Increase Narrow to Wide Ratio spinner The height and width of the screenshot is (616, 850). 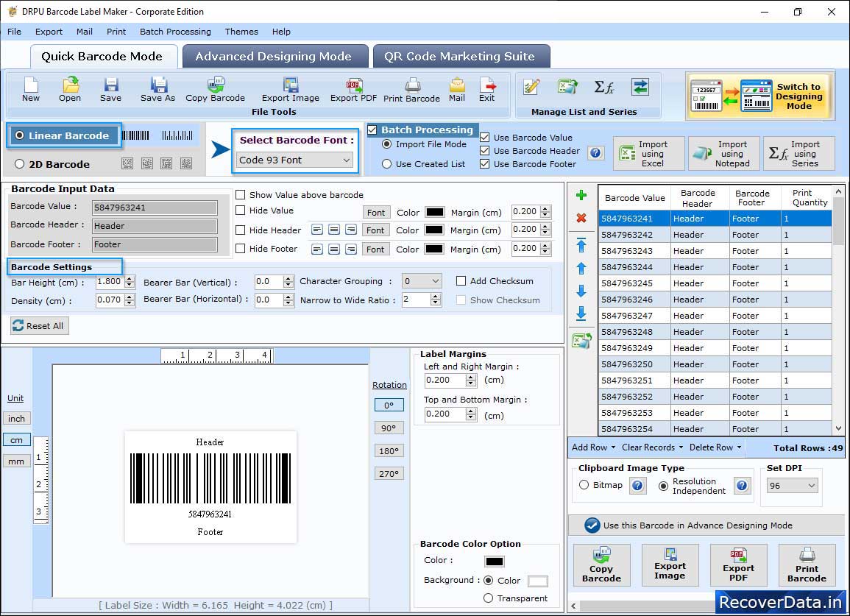pos(435,297)
